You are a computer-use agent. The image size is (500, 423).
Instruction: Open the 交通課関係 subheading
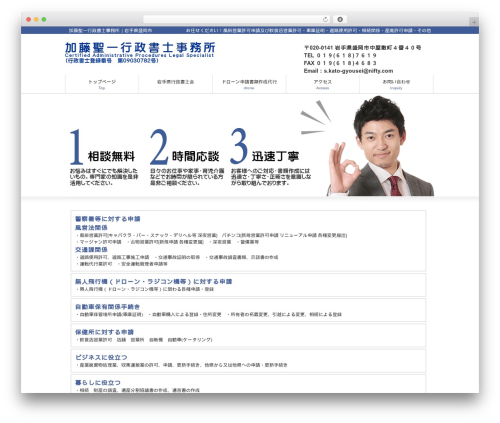[91, 250]
